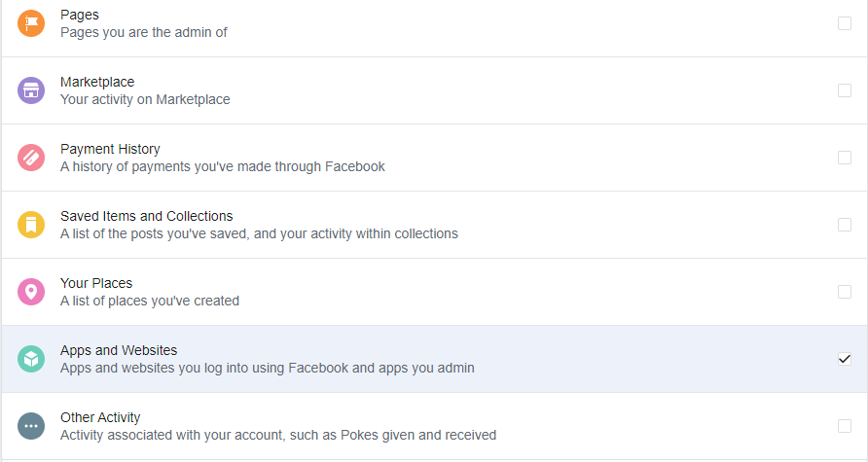This screenshot has height=462, width=868.
Task: Click the gray Other Activity dots icon
Action: 31,426
